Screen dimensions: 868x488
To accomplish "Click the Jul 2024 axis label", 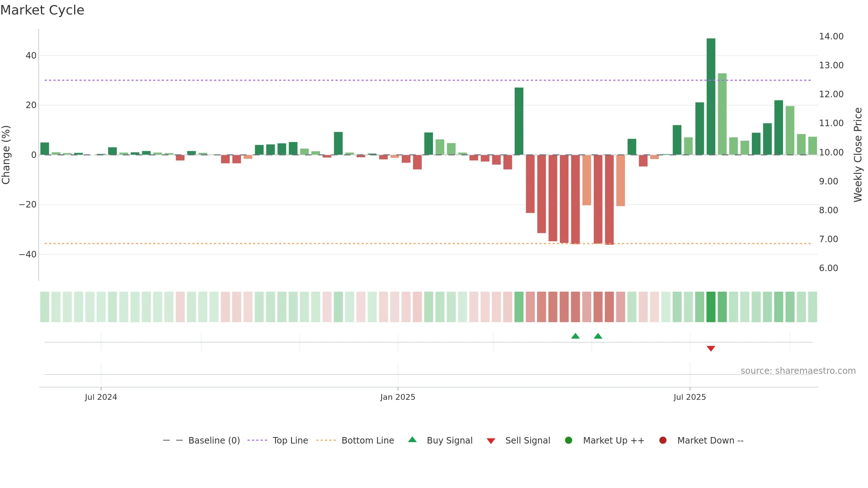I will click(101, 397).
